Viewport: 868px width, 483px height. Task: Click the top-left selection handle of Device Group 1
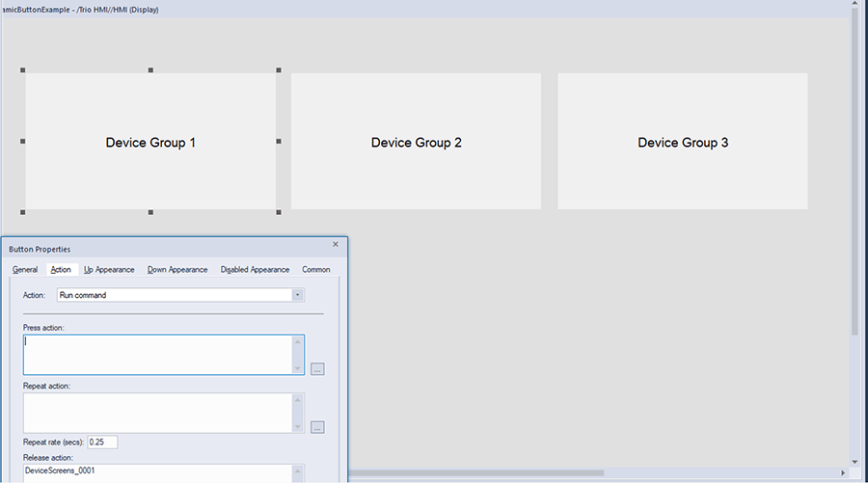(x=23, y=70)
